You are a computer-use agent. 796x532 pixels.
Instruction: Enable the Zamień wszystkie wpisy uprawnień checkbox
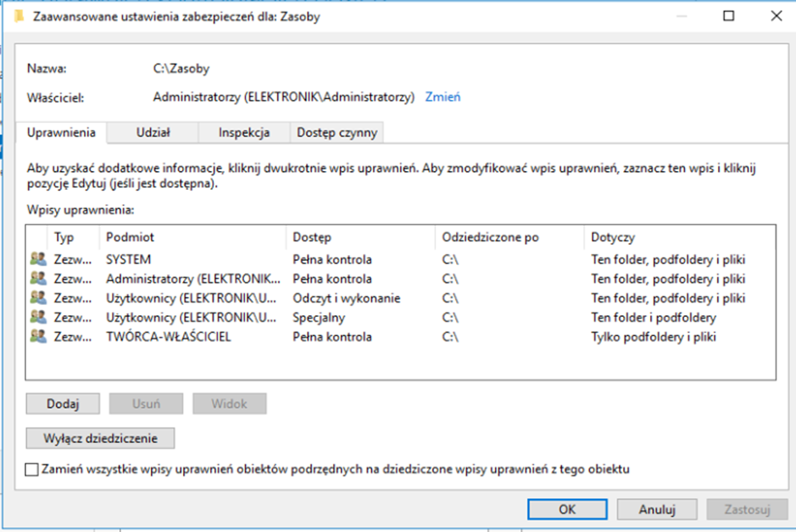tap(32, 469)
